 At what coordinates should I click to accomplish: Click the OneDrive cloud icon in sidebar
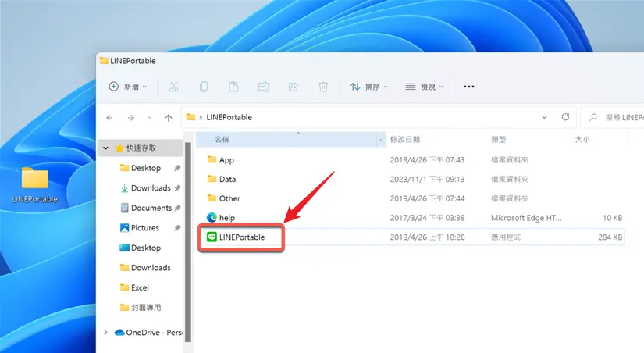(119, 333)
